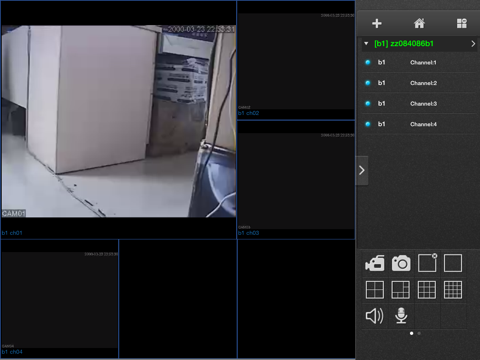Image resolution: width=480 pixels, height=360 pixels.
Task: Toggle the blue status dot of Channel:3
Action: coord(368,104)
